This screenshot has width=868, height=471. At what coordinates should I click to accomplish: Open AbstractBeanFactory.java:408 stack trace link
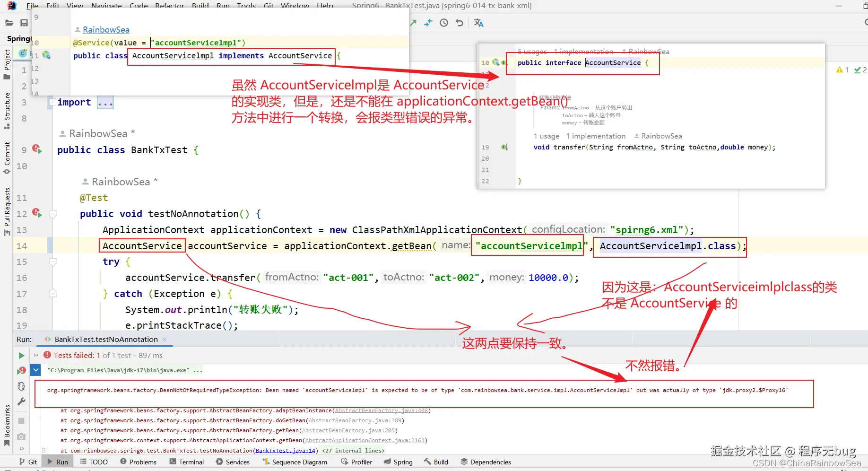point(381,410)
